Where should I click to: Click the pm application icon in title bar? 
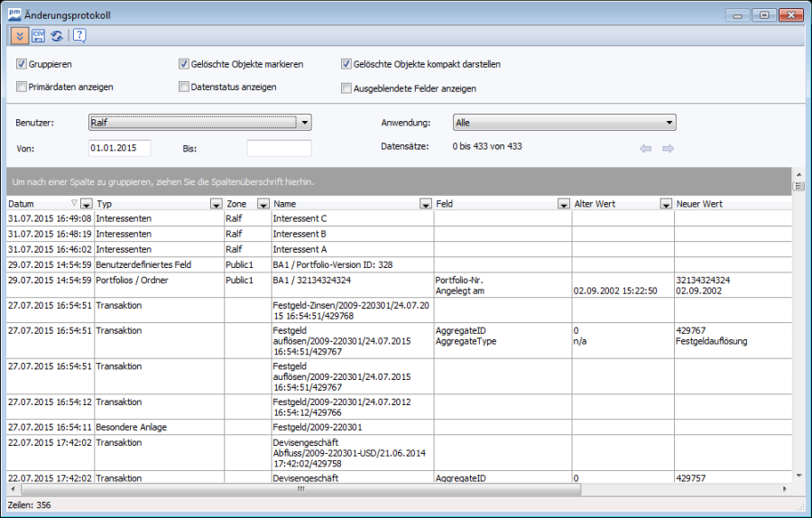14,14
